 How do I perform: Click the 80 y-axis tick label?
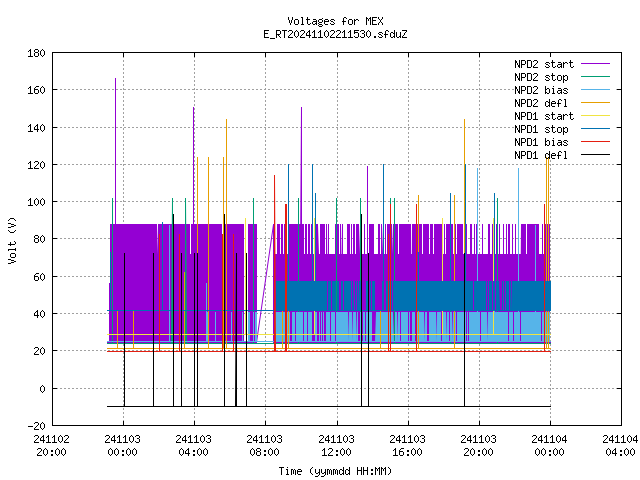(39, 239)
